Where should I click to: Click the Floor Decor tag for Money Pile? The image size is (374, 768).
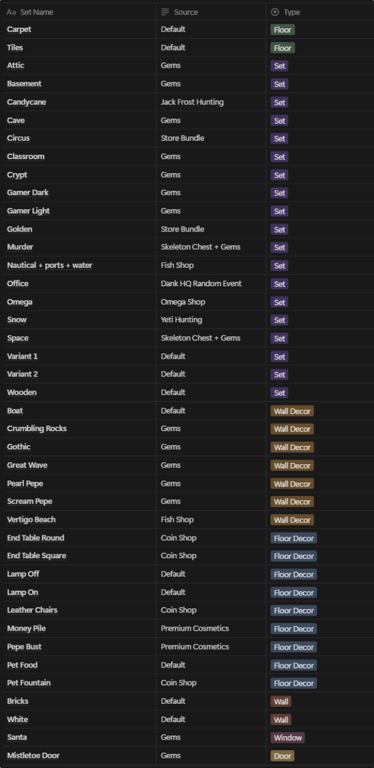(x=294, y=629)
